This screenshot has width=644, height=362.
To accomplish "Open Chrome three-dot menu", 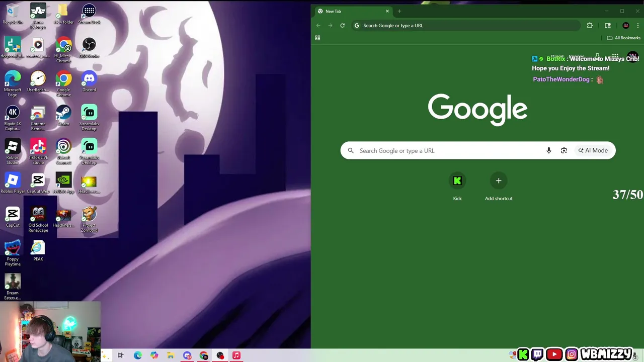I will [638, 25].
